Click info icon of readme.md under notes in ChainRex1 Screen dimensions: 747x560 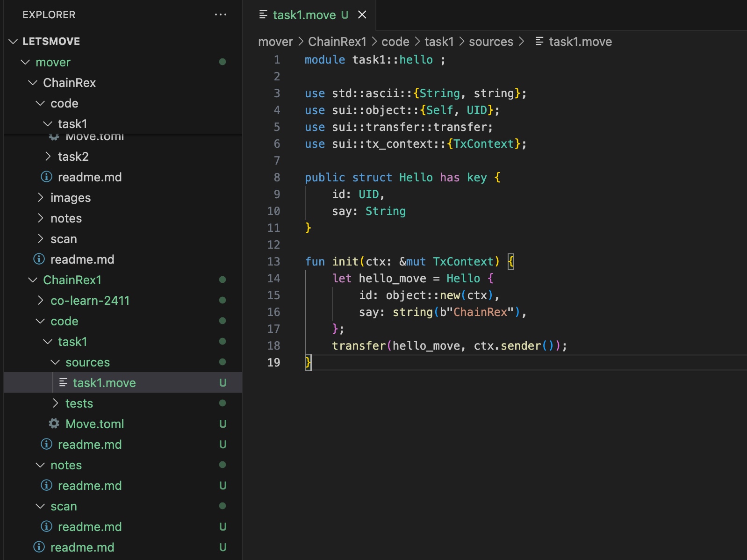click(x=46, y=485)
